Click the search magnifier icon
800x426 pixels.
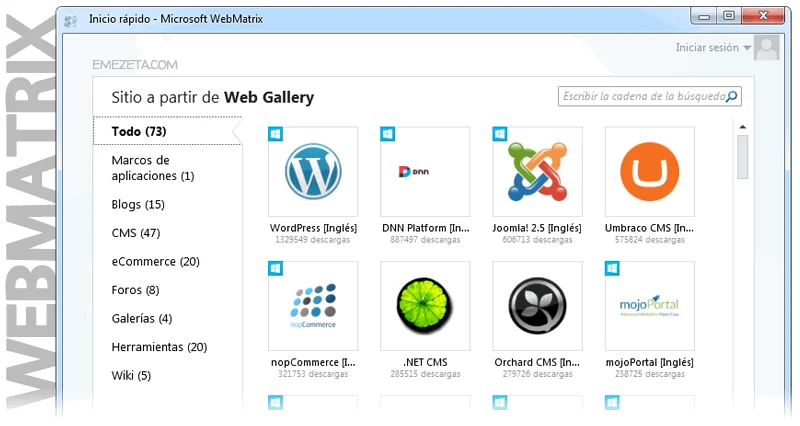(731, 96)
